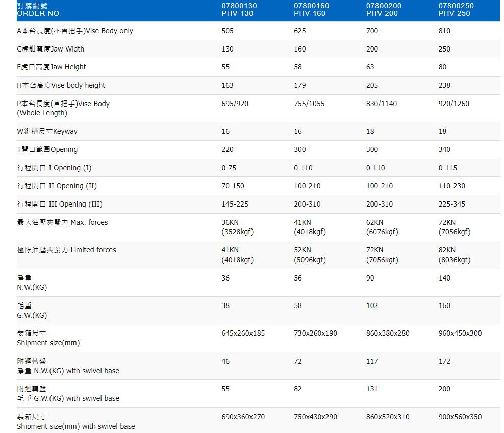Click Opening (II) value 70-150
Viewport: 504px width, 433px height.
point(233,186)
